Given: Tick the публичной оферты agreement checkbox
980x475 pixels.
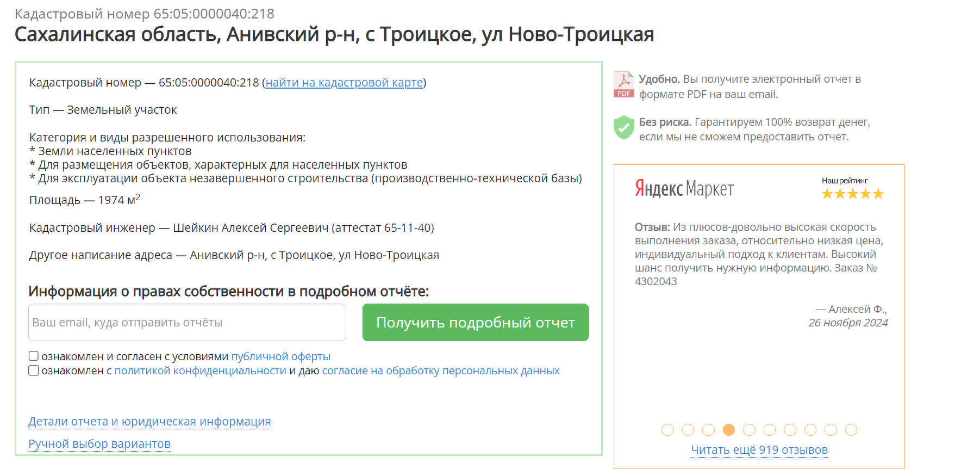Looking at the screenshot, I should (x=34, y=356).
